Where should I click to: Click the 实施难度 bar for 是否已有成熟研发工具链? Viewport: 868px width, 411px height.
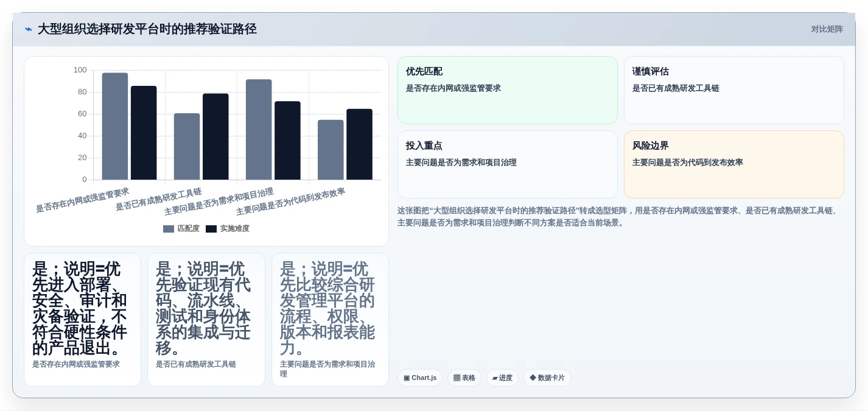pos(215,136)
